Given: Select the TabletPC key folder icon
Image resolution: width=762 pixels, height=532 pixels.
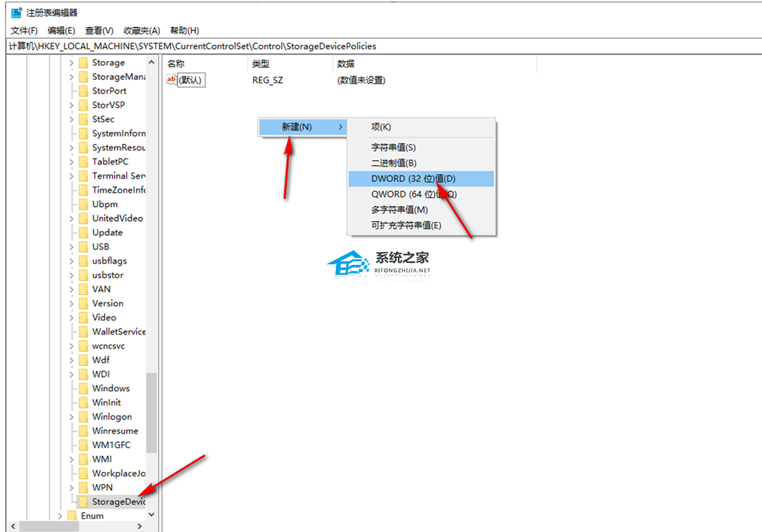Looking at the screenshot, I should (x=85, y=162).
